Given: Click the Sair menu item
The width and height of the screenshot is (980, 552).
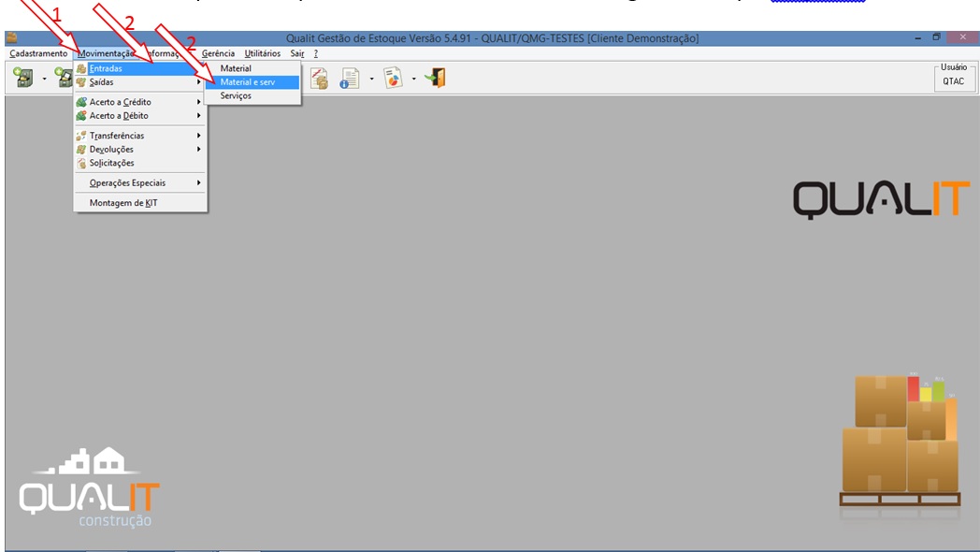Looking at the screenshot, I should click(296, 53).
